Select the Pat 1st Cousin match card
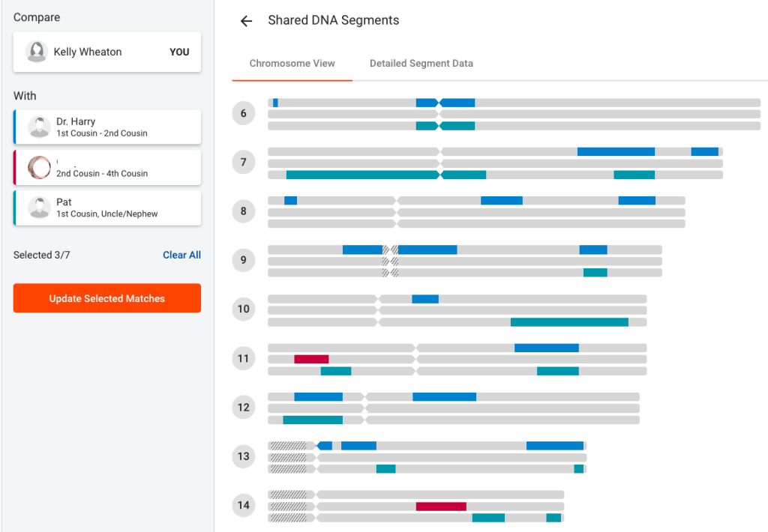The width and height of the screenshot is (768, 532). (x=107, y=208)
